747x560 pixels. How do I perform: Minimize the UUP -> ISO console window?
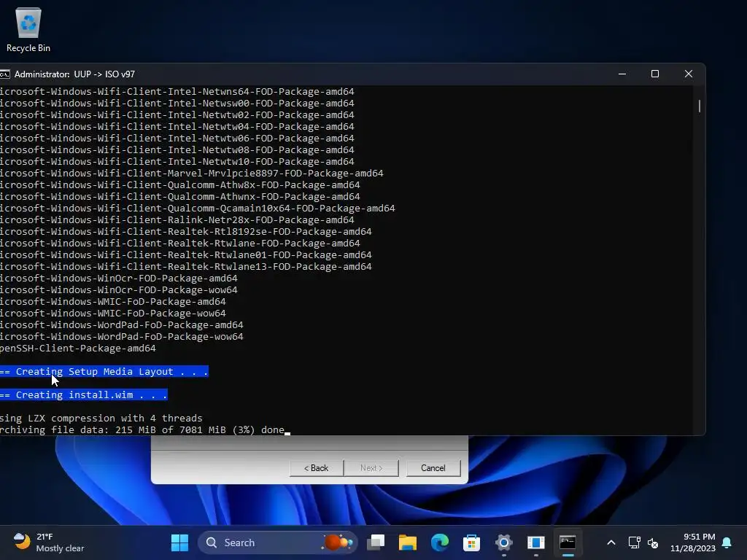tap(622, 74)
